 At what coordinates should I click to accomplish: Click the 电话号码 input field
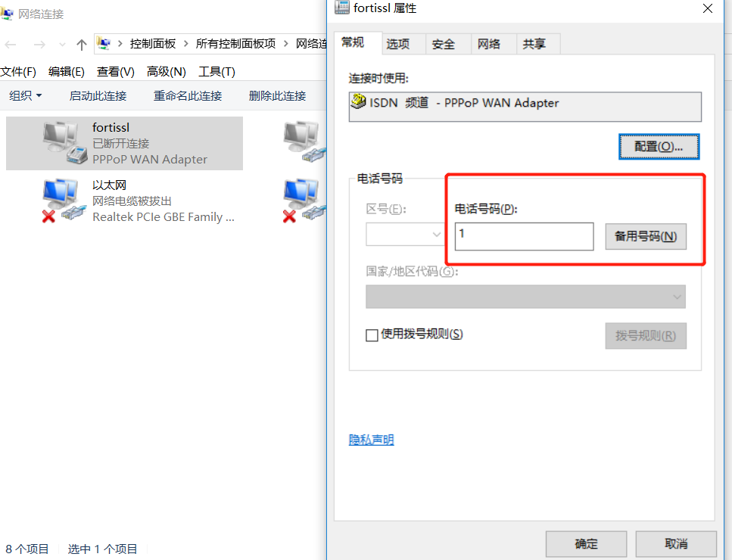pyautogui.click(x=525, y=236)
